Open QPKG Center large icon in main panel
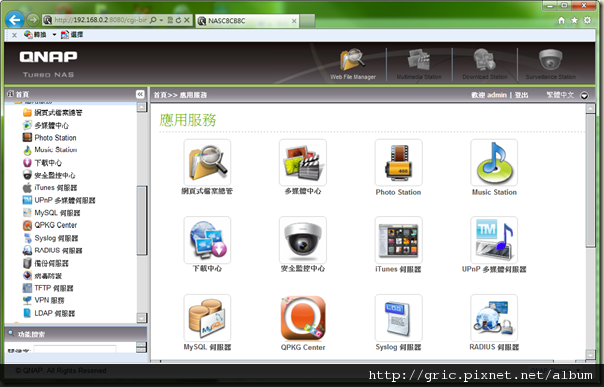The height and width of the screenshot is (387, 604). click(x=303, y=318)
